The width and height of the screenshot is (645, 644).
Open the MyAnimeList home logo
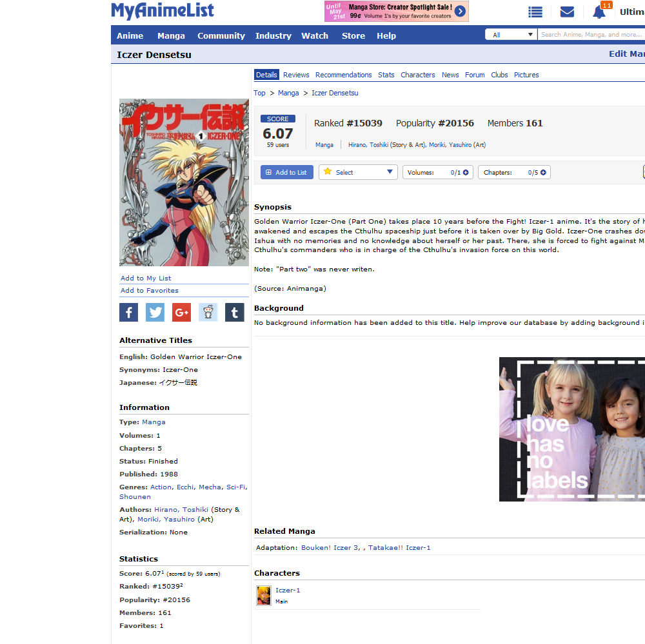coord(163,11)
